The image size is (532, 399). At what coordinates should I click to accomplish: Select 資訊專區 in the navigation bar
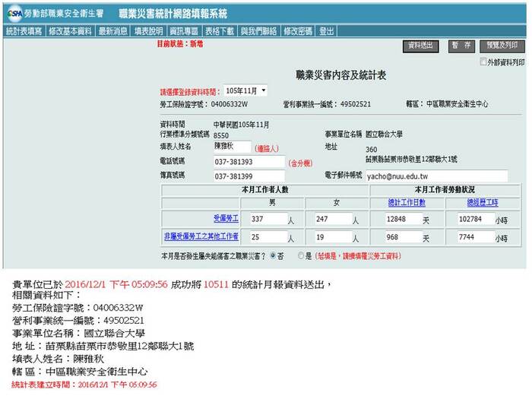[x=184, y=31]
